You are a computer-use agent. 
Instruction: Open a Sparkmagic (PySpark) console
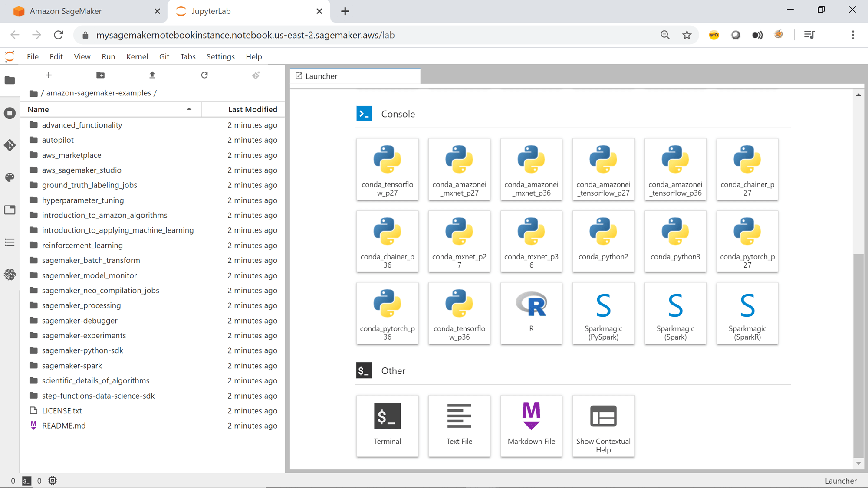pos(603,313)
